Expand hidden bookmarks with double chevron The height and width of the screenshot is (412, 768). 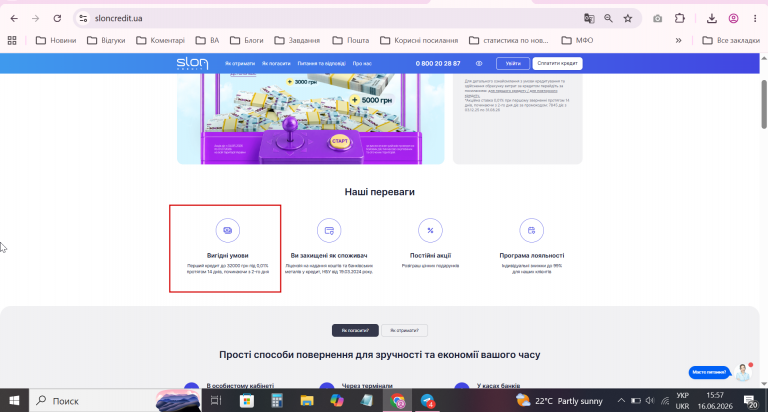pos(678,40)
